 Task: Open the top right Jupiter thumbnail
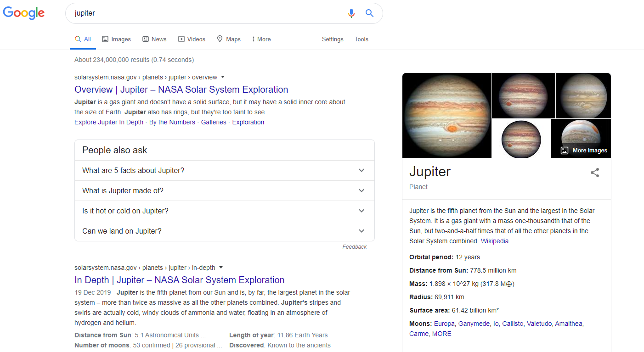pos(583,95)
